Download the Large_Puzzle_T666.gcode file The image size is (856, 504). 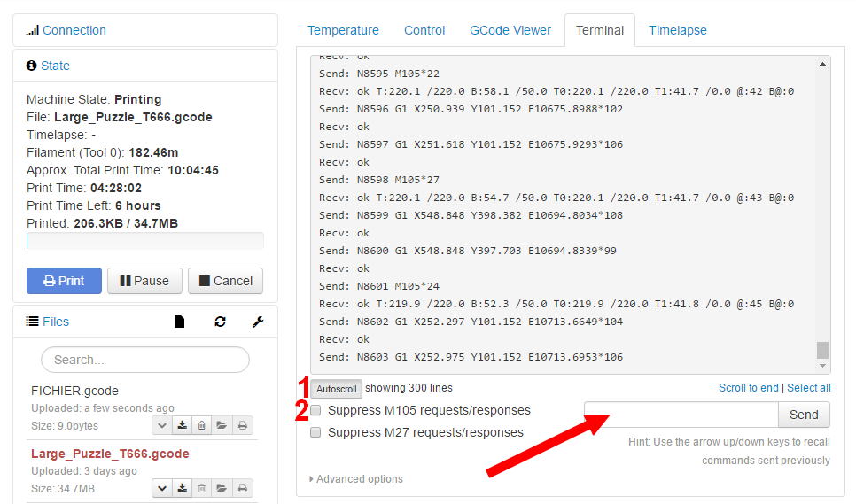pos(182,488)
